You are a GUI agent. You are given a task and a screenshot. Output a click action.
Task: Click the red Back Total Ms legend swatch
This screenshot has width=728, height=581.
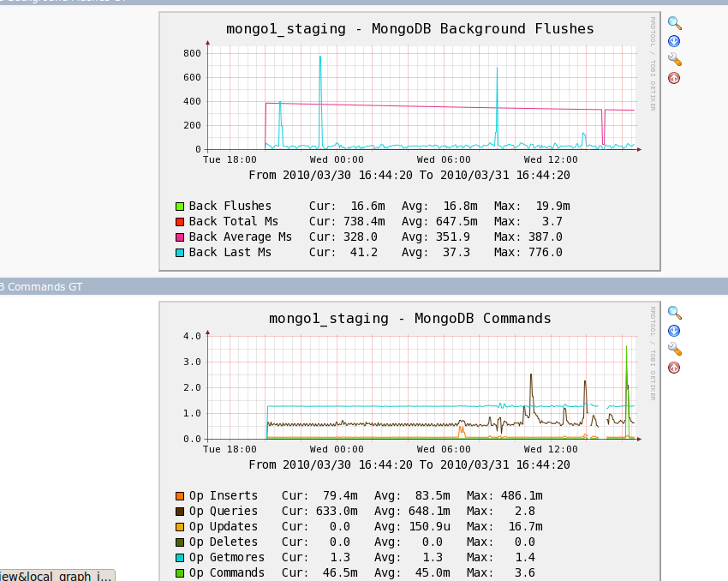point(180,222)
